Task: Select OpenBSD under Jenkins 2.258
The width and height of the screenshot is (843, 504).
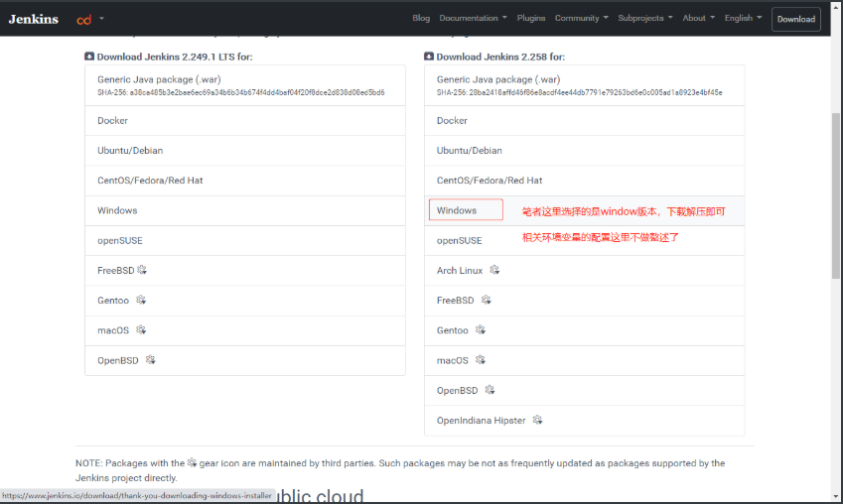Action: 585,391
